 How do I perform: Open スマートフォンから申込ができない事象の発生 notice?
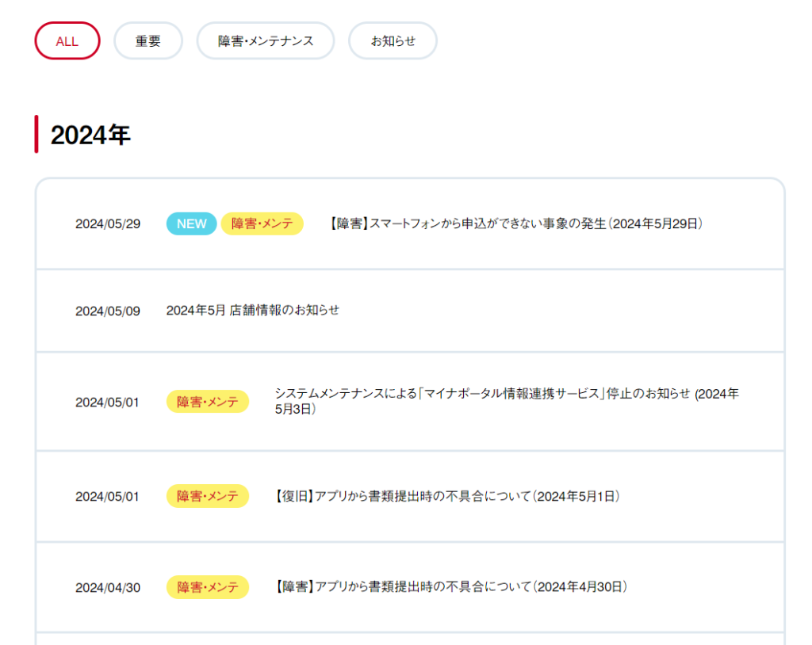(x=515, y=224)
